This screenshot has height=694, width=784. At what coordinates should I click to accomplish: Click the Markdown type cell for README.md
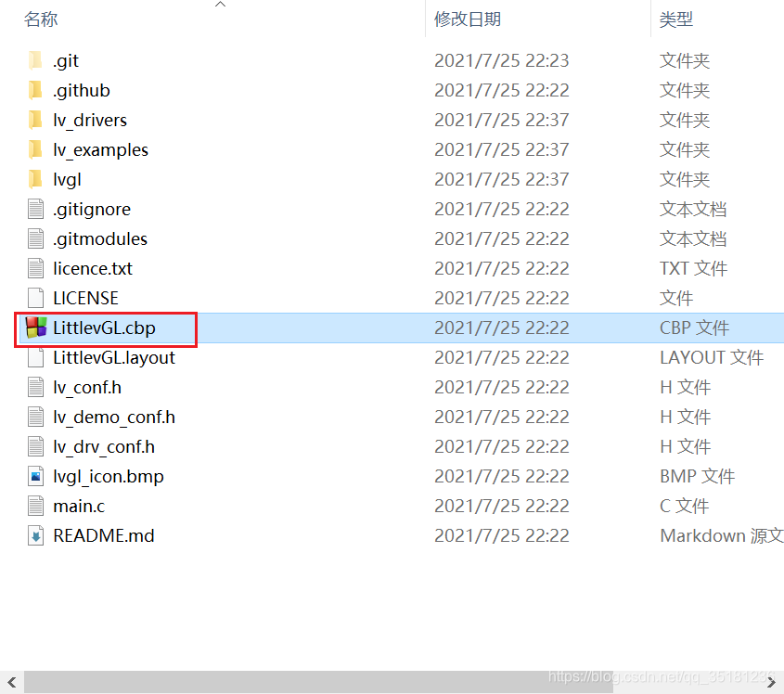point(721,535)
